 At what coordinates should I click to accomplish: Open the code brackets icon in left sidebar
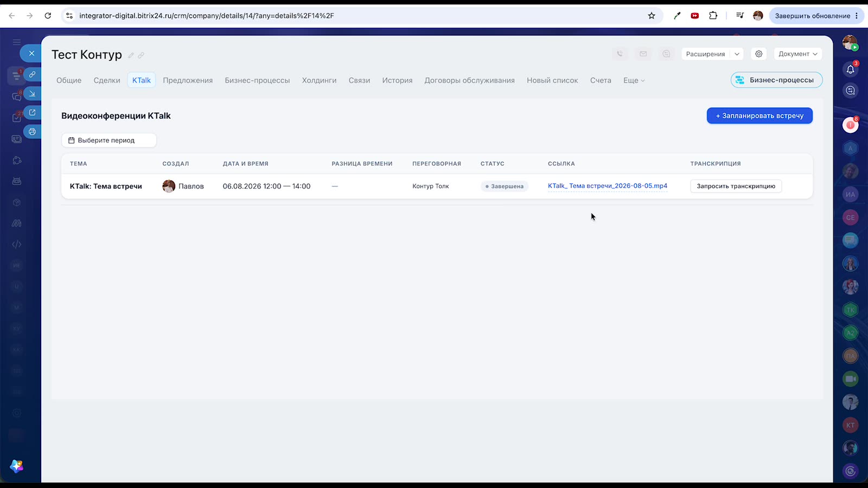[x=17, y=245]
